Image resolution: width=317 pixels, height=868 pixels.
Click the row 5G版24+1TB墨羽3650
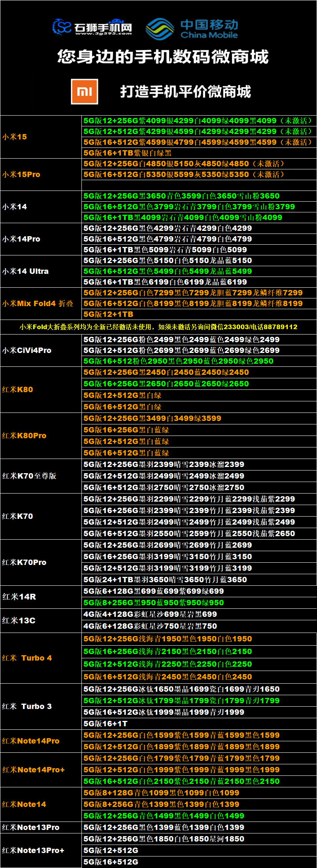click(199, 580)
